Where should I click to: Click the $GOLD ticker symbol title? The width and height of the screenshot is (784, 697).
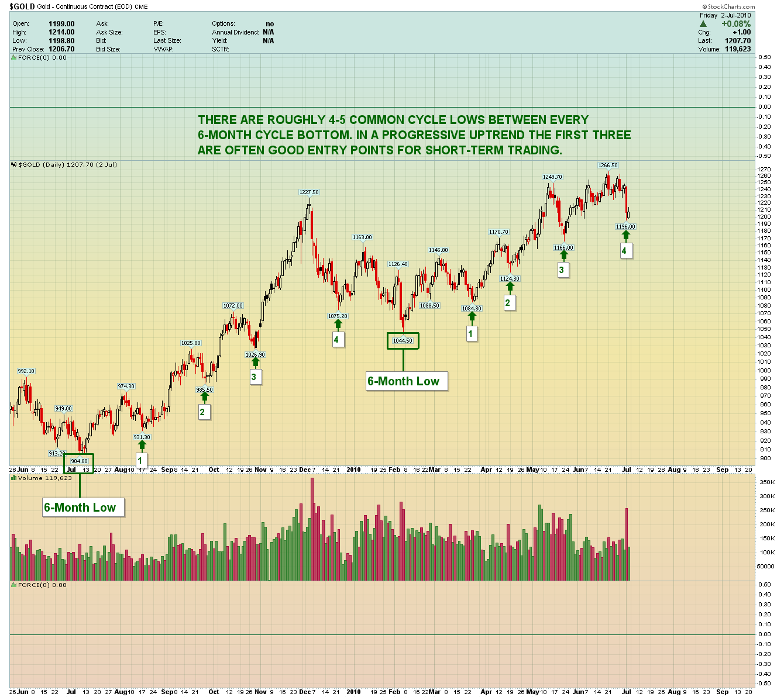[22, 6]
